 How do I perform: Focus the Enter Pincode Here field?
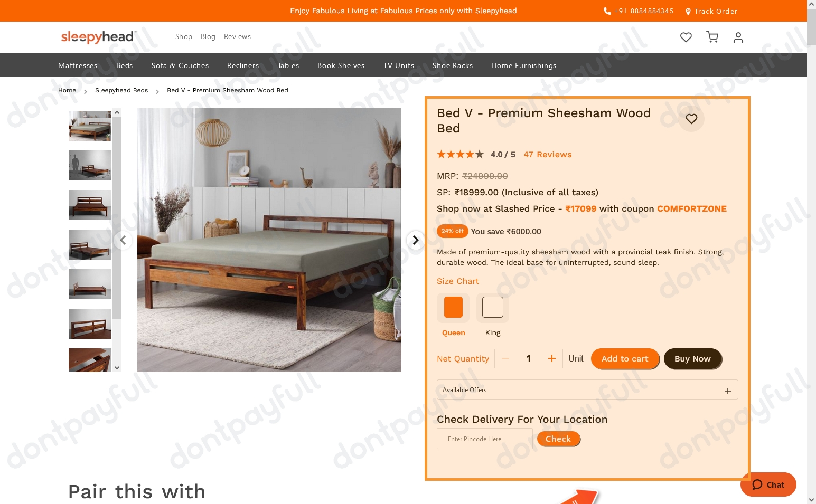tap(484, 439)
